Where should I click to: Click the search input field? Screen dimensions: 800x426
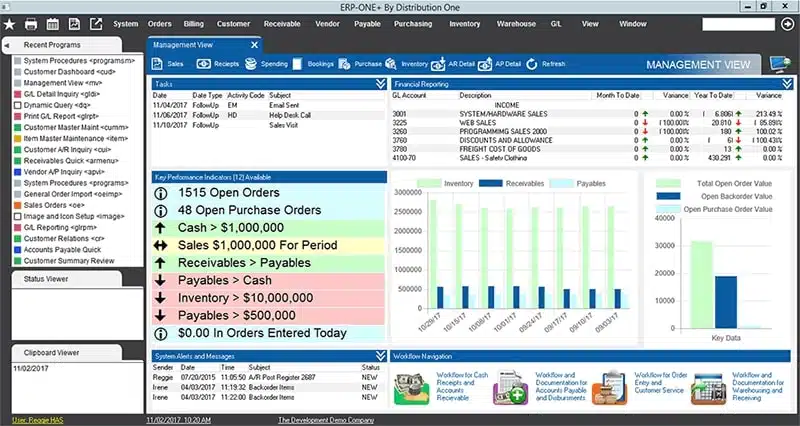pos(738,24)
